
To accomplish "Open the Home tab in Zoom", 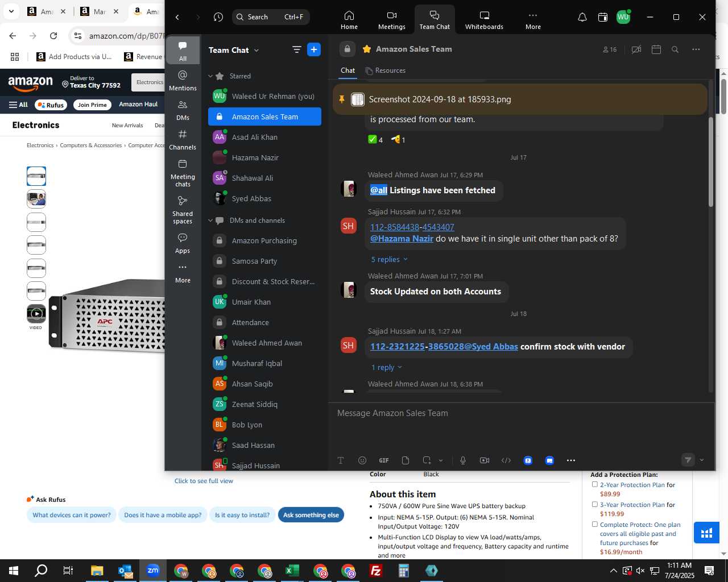I will point(349,20).
